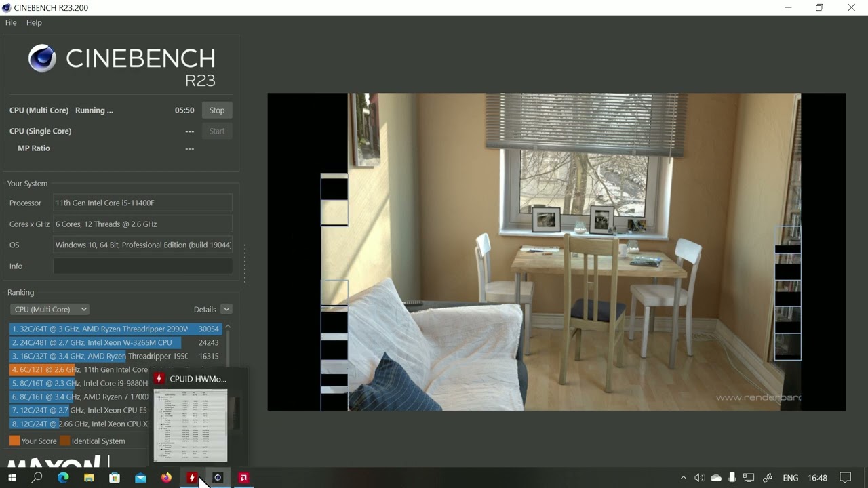Select the 12C/24T @ 2.66 GHz Xeon row

[x=79, y=424]
